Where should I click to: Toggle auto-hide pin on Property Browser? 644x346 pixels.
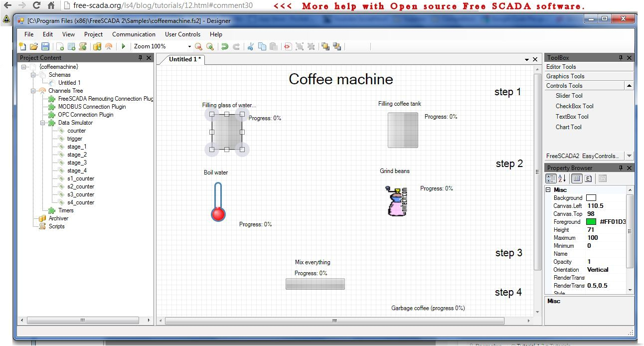click(621, 168)
